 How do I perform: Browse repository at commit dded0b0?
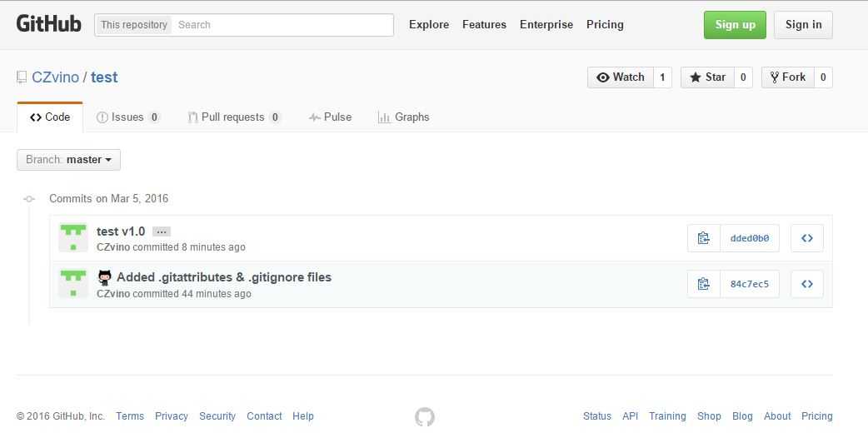point(806,238)
